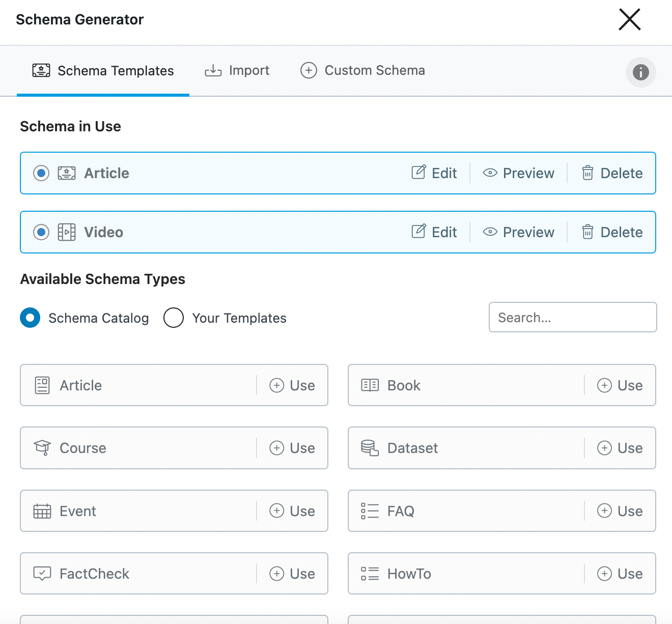Click the Schema Templates tab icon
The width and height of the screenshot is (672, 624).
pos(41,70)
